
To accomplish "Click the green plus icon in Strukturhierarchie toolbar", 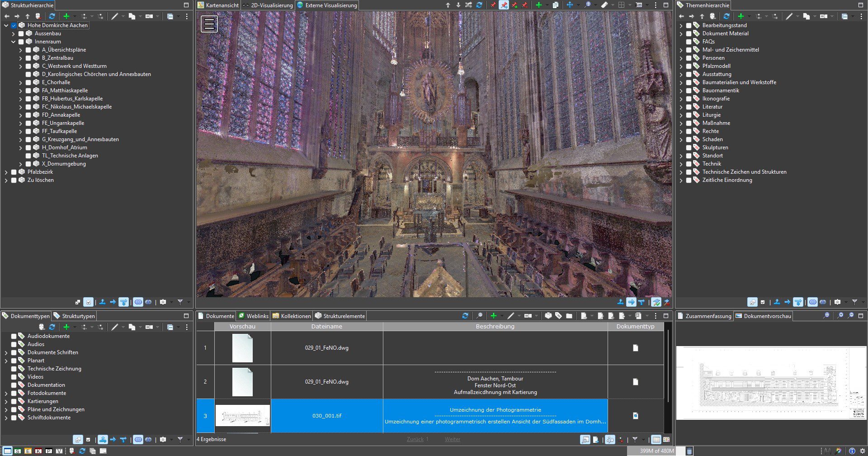I will pyautogui.click(x=66, y=16).
